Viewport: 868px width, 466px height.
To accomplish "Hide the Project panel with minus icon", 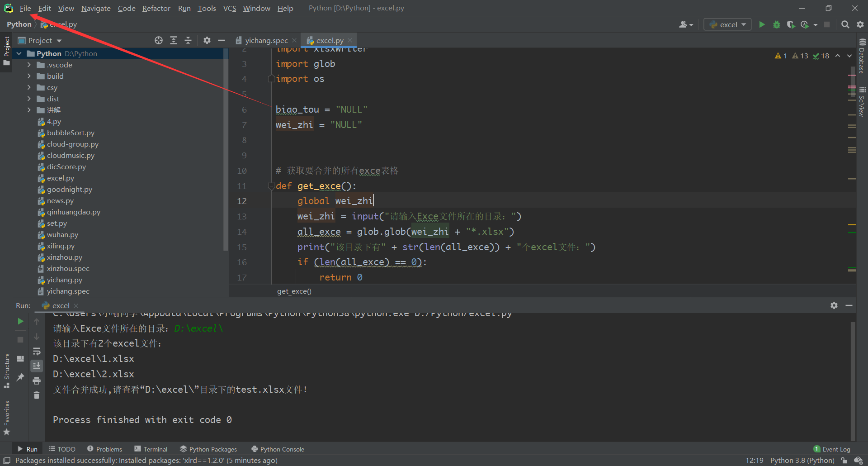I will click(222, 40).
